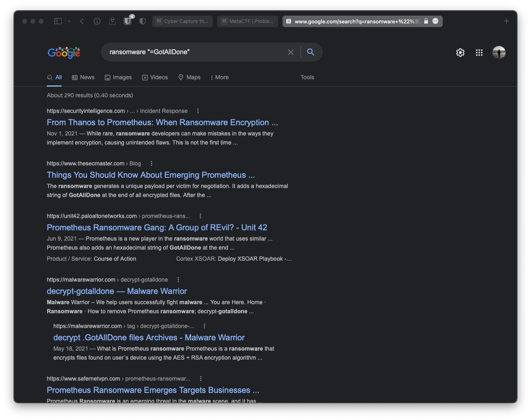
Task: Switch to the MetaCTF Problems tab
Action: click(248, 21)
